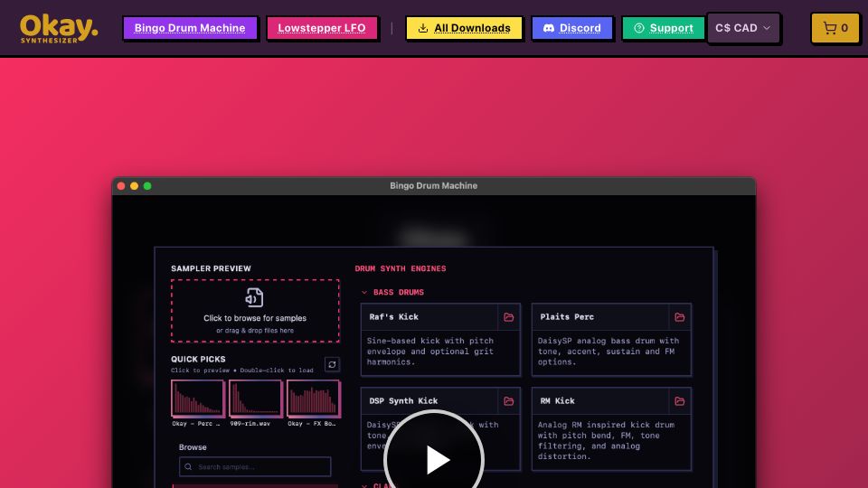The height and width of the screenshot is (488, 868).
Task: Select the Raf's Kick engine title
Action: (x=393, y=317)
